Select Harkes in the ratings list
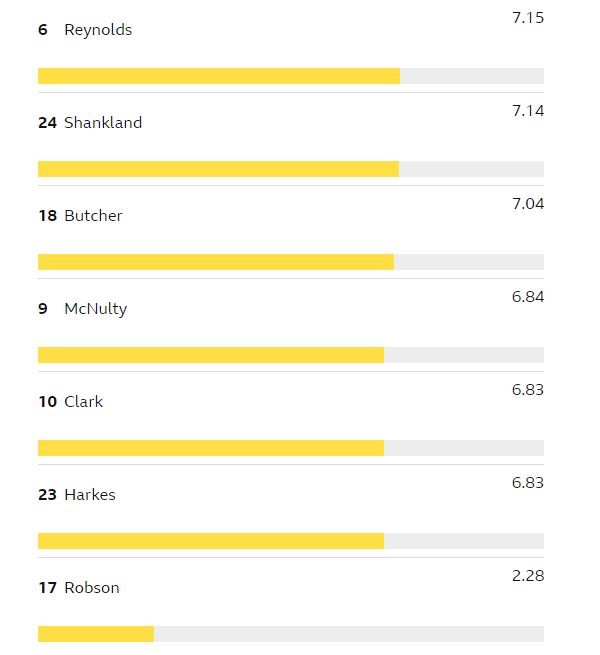Viewport: 600px width, 655px height. pos(90,495)
